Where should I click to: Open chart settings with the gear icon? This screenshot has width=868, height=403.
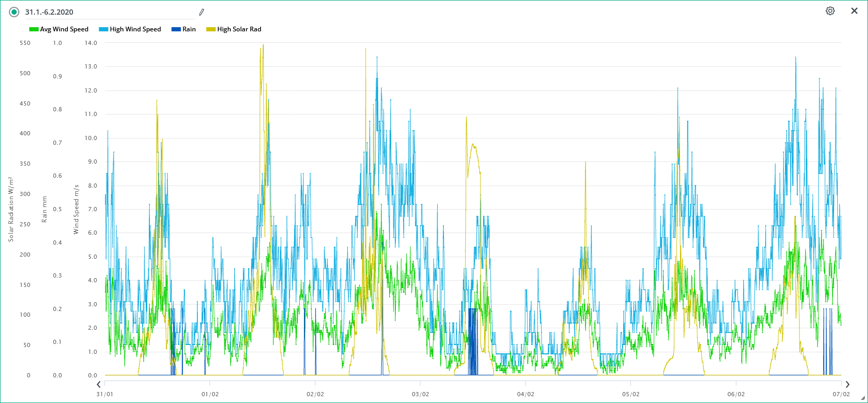click(x=830, y=11)
